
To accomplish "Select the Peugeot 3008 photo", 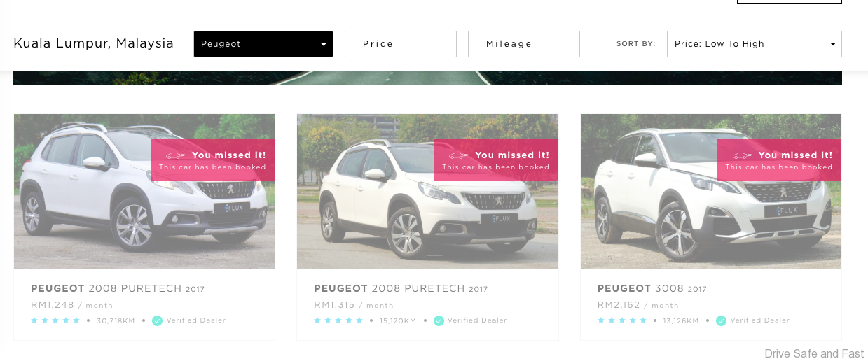I will (x=711, y=191).
